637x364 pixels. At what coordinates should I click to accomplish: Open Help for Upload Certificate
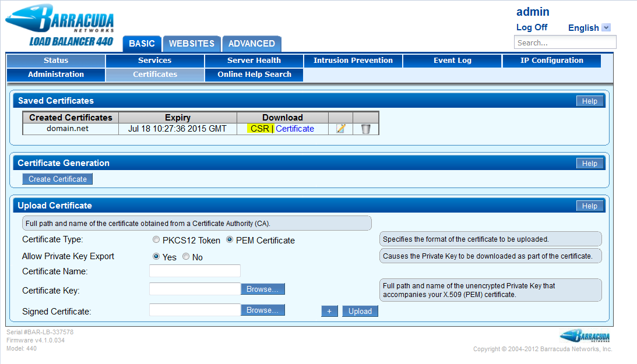[x=589, y=206]
